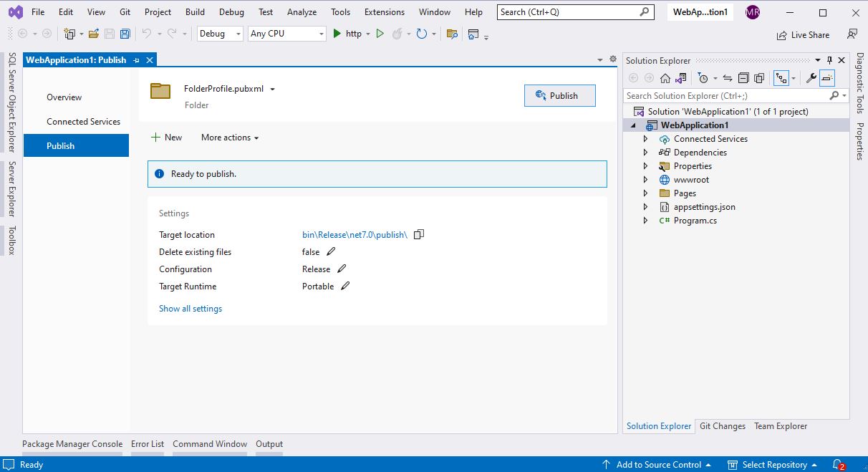This screenshot has width=868, height=472.
Task: Open Properties wrench icon in Solution Explorer
Action: 811,78
